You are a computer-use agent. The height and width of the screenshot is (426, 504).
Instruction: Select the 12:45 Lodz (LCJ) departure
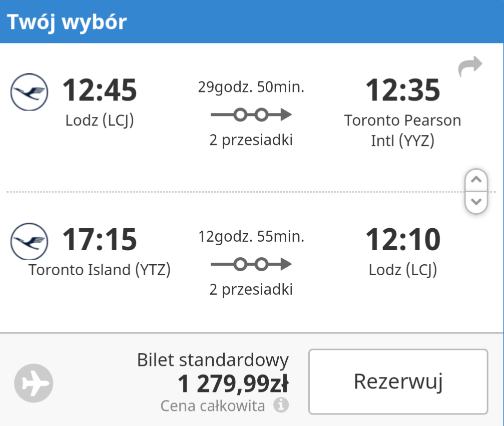click(99, 102)
